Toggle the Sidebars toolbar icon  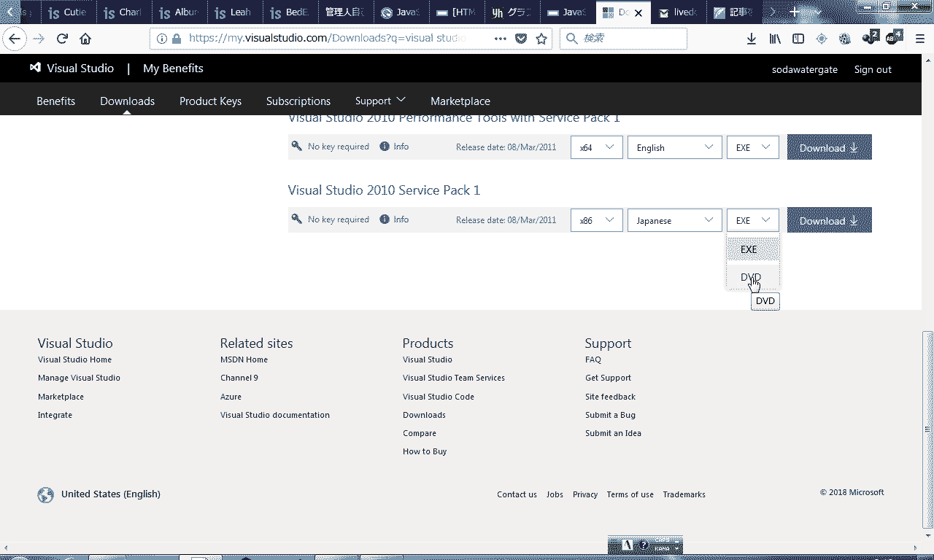click(x=798, y=38)
